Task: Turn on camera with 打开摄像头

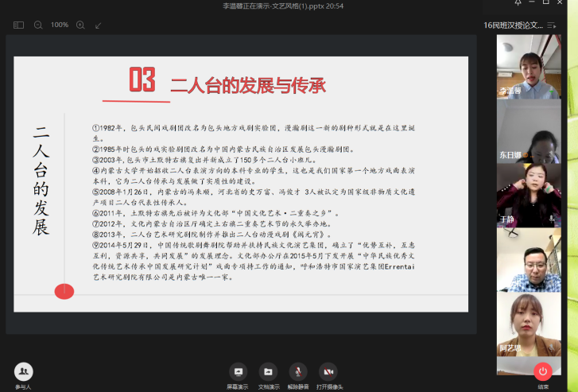Action: point(328,372)
